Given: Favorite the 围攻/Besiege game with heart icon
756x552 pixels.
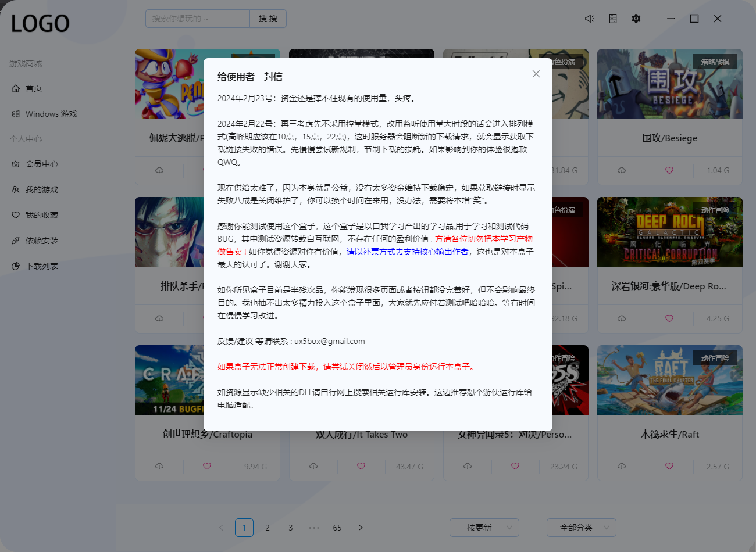Looking at the screenshot, I should click(669, 170).
